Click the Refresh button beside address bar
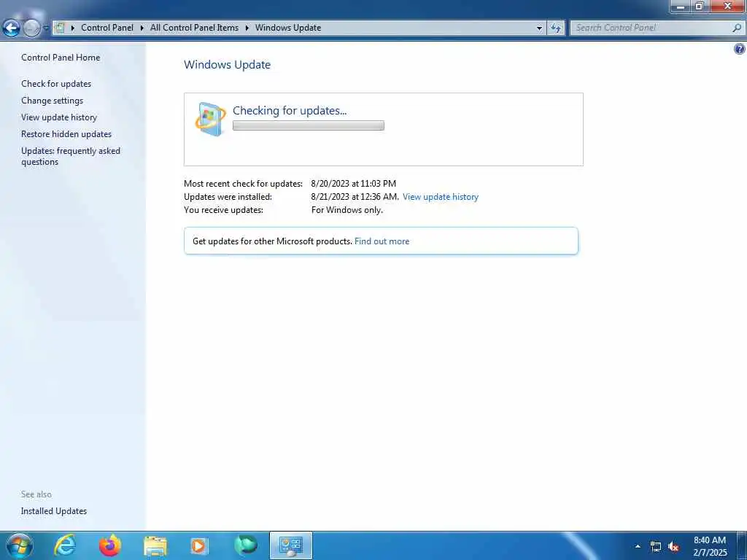The image size is (747, 560). (x=555, y=28)
